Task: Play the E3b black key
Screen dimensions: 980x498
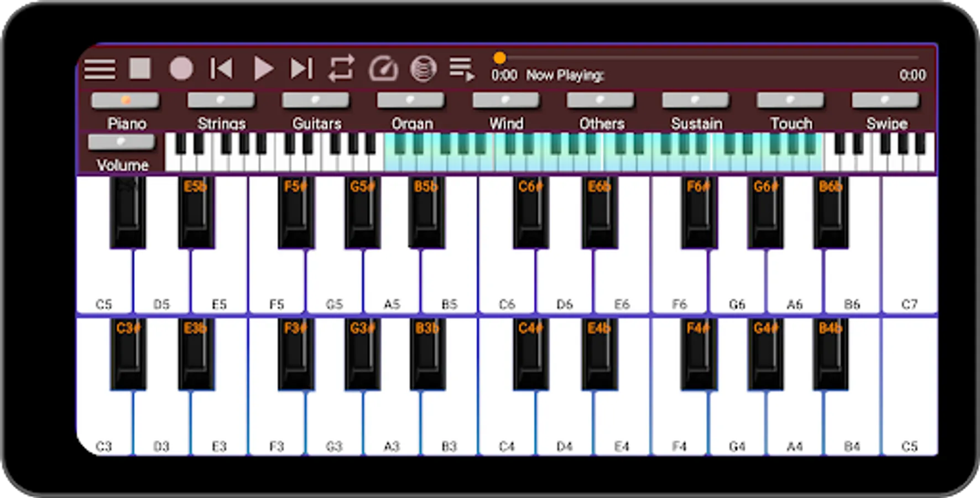Action: 196,355
